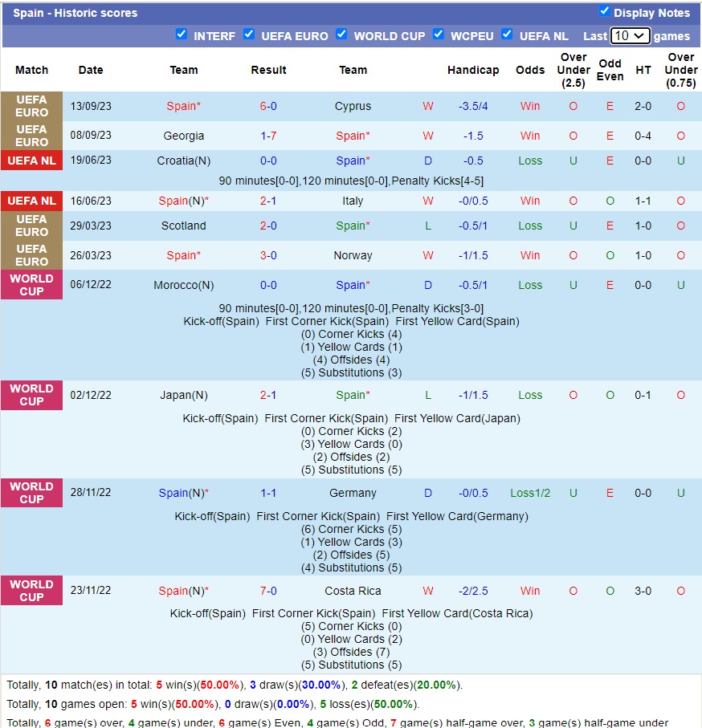Click the WORLD CUP badge on the Morocco match
702x728 pixels.
pos(31,285)
